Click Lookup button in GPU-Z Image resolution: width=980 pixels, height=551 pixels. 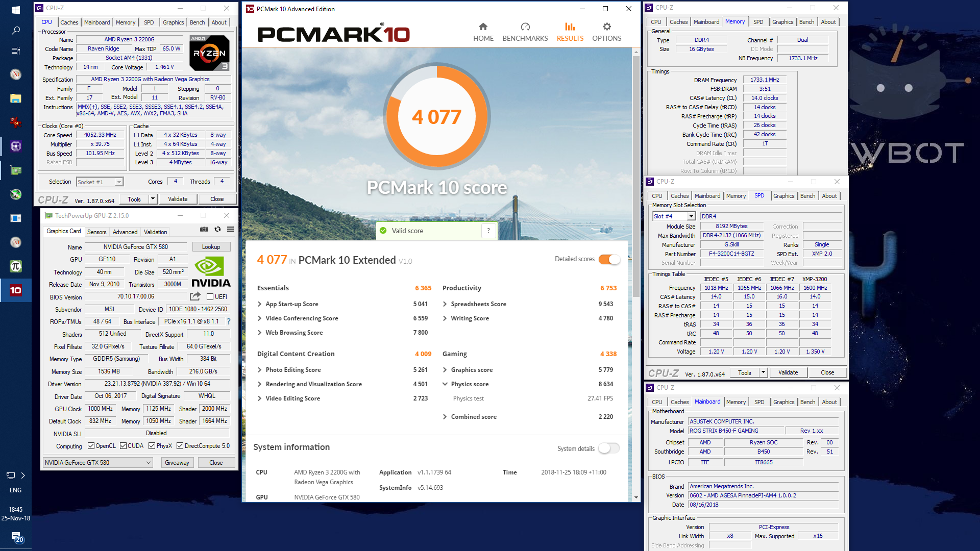point(211,247)
